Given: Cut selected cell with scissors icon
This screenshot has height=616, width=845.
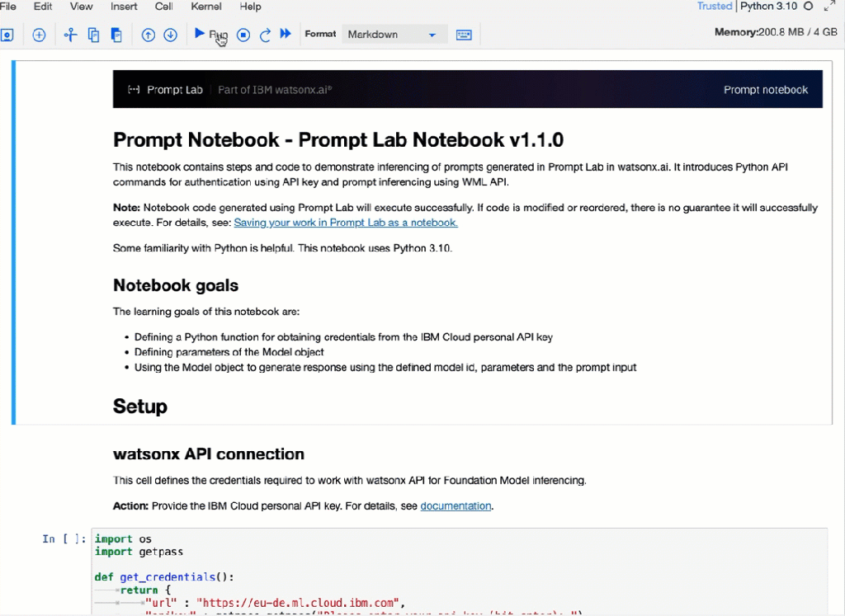Looking at the screenshot, I should point(70,35).
